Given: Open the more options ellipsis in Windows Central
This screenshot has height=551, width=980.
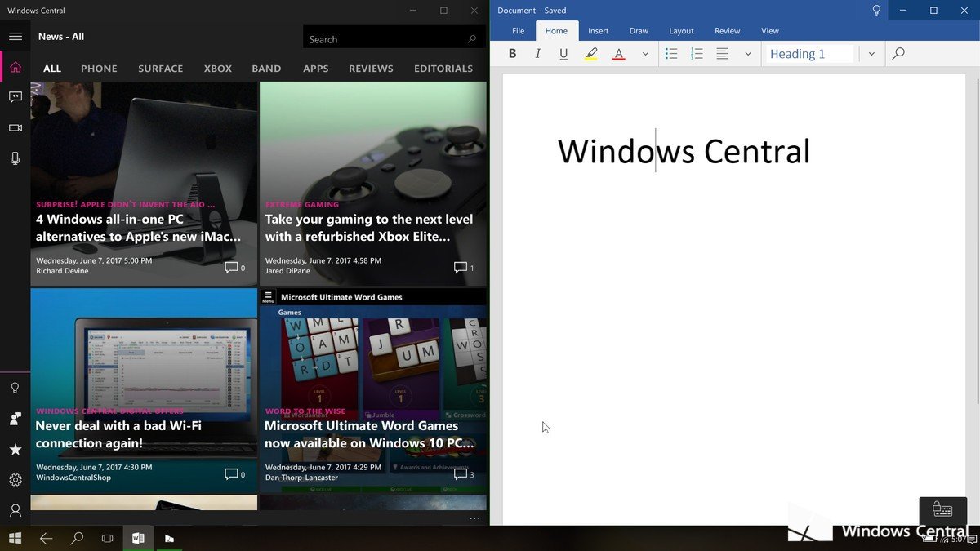Looking at the screenshot, I should pyautogui.click(x=474, y=518).
